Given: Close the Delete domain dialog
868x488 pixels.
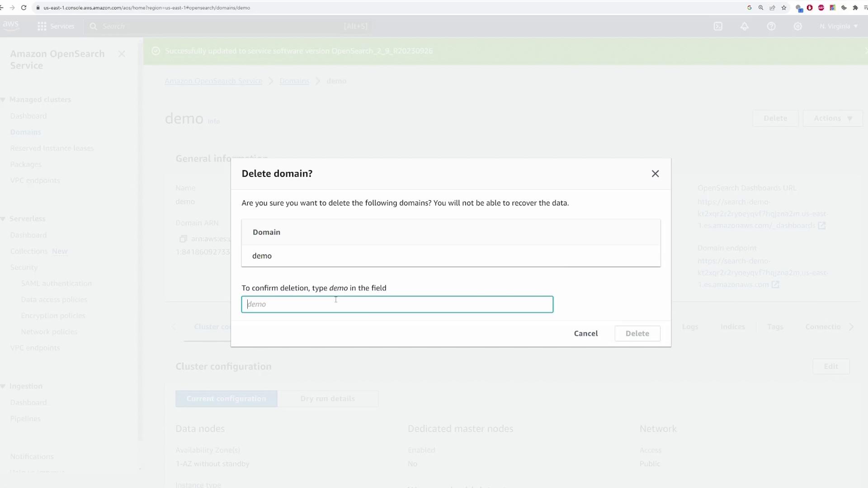Looking at the screenshot, I should coord(655,174).
